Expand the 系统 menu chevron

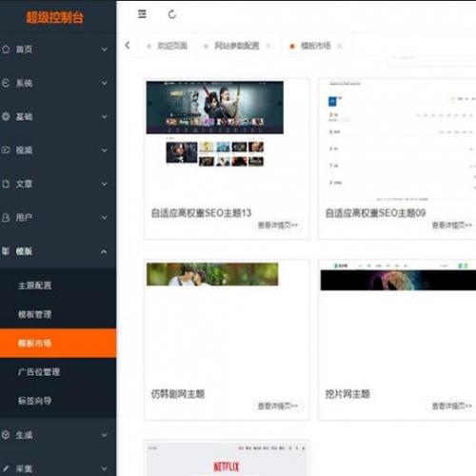104,83
